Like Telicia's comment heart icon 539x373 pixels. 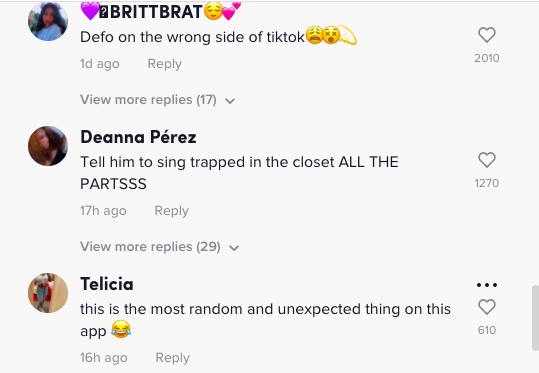tap(487, 307)
